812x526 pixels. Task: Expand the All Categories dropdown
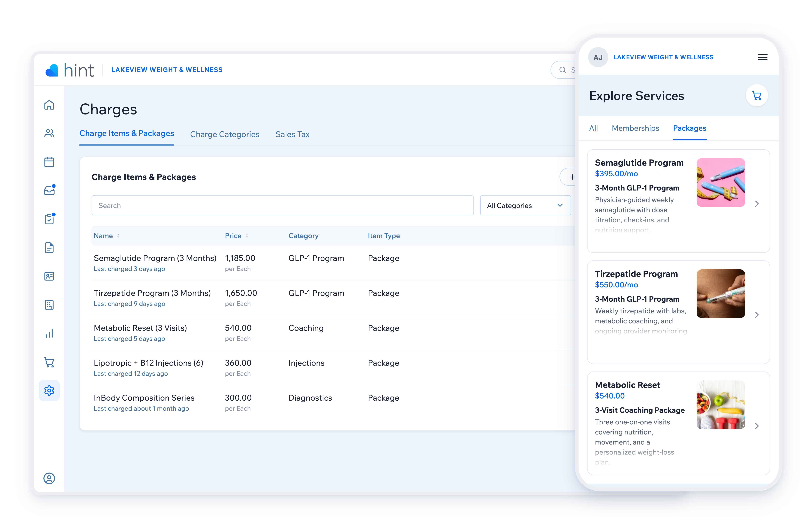pos(525,205)
